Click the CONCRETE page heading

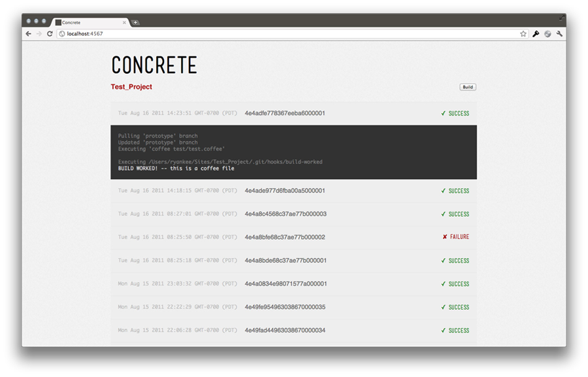pyautogui.click(x=154, y=65)
